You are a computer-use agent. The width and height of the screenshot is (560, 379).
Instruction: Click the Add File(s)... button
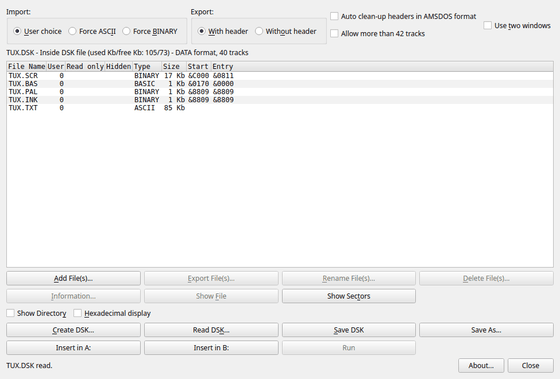click(73, 278)
